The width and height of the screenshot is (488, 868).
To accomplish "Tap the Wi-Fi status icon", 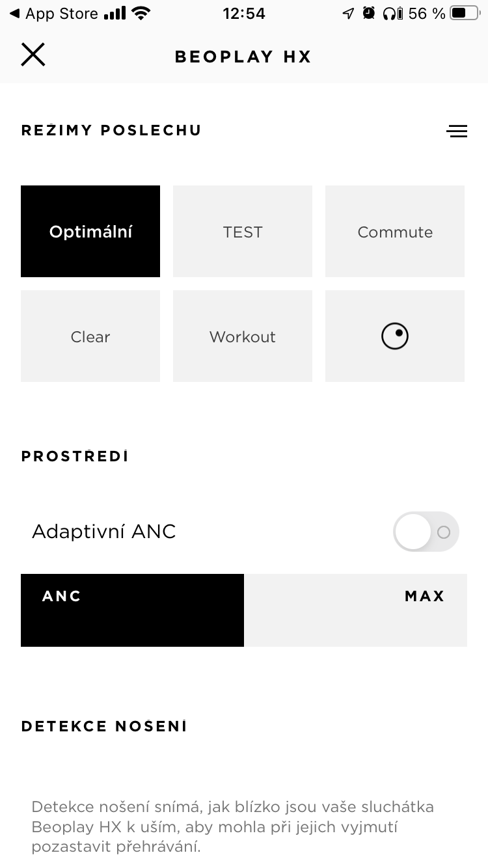I will [x=140, y=13].
